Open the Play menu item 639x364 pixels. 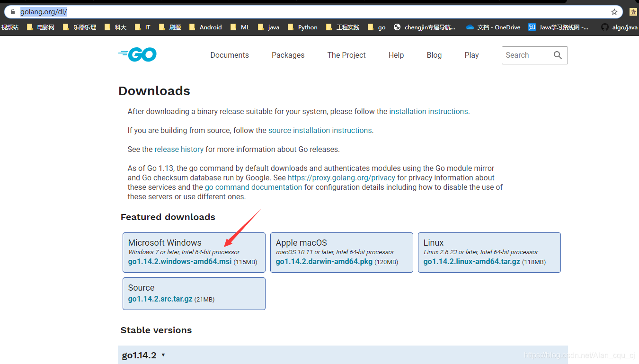pos(472,55)
